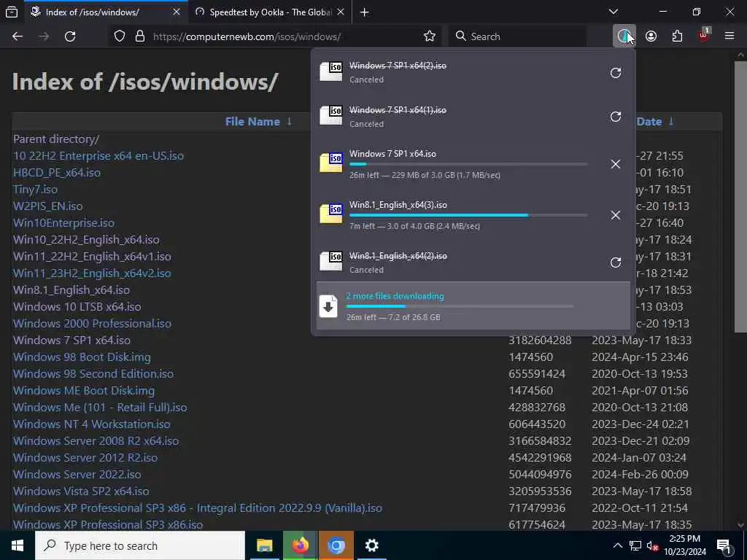747x560 pixels.
Task: Focus the Search box in toolbar
Action: (517, 36)
